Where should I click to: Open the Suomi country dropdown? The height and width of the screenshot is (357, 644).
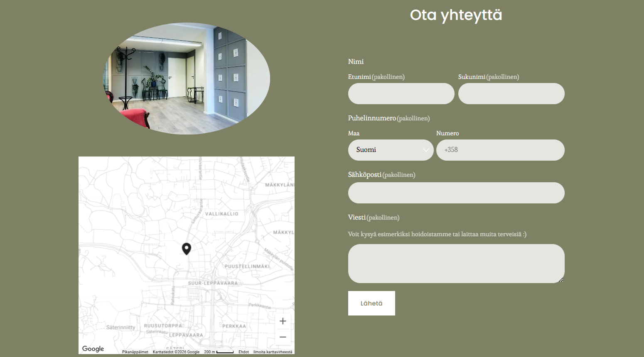391,150
